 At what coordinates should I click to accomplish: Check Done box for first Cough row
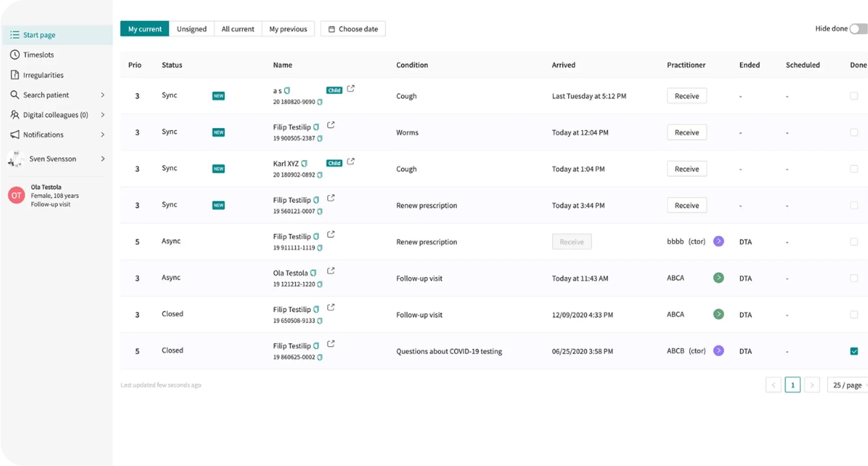[854, 96]
